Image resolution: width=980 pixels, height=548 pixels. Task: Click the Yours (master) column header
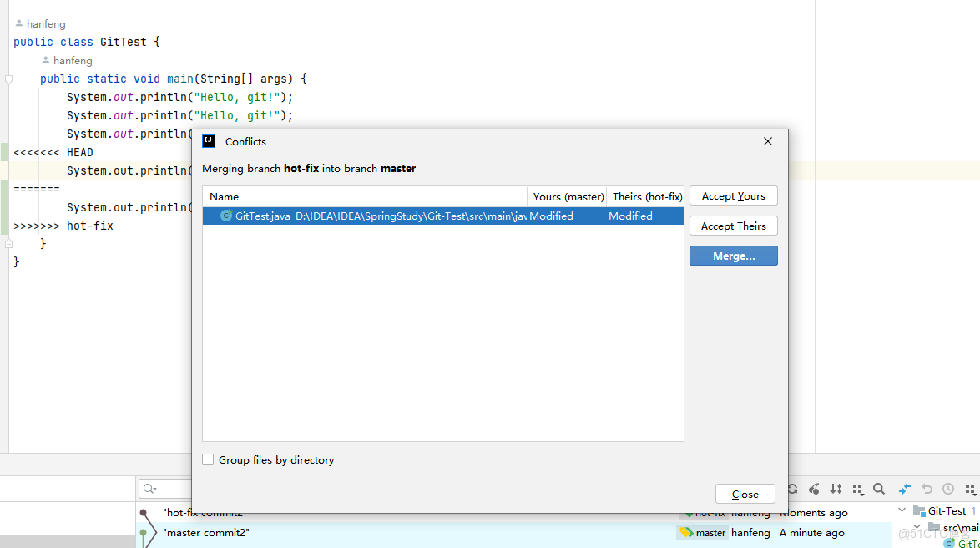[568, 196]
